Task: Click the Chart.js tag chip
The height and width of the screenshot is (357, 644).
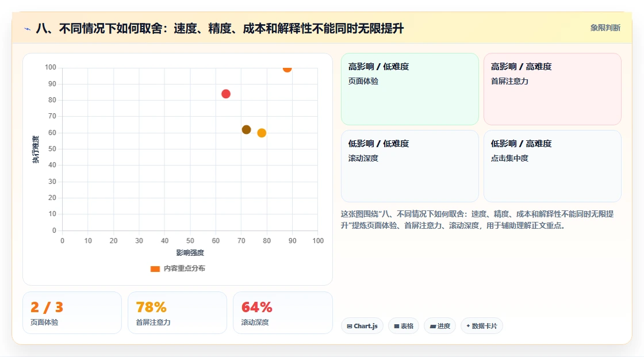Action: point(362,326)
